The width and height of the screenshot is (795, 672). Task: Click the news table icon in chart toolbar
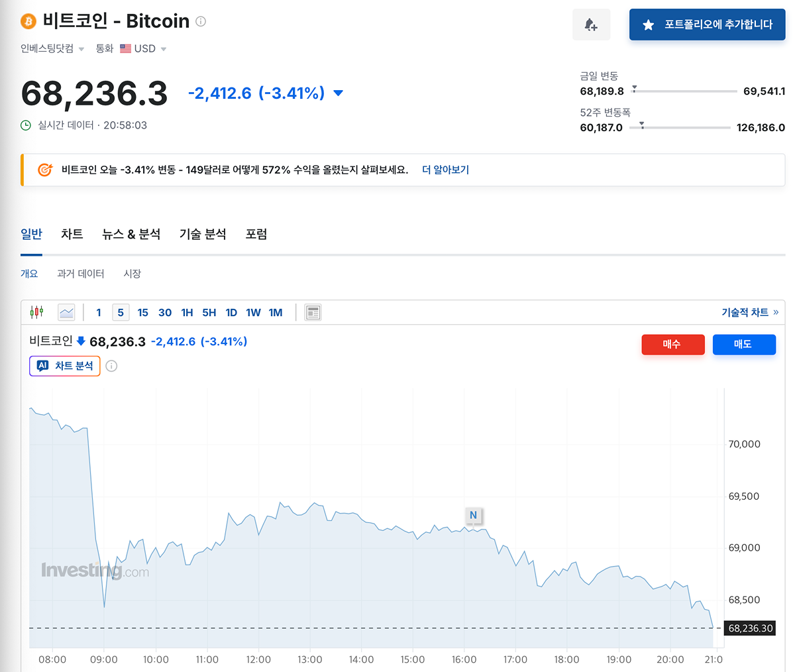pyautogui.click(x=313, y=312)
